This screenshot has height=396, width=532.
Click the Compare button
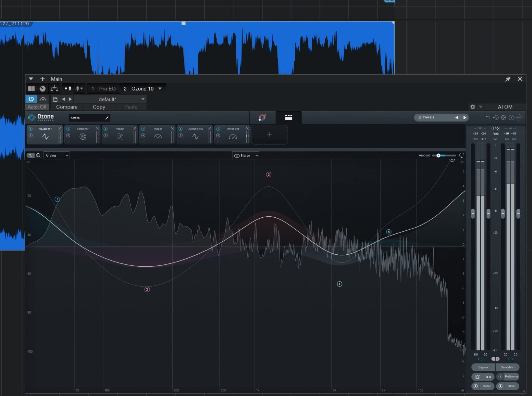(x=67, y=107)
